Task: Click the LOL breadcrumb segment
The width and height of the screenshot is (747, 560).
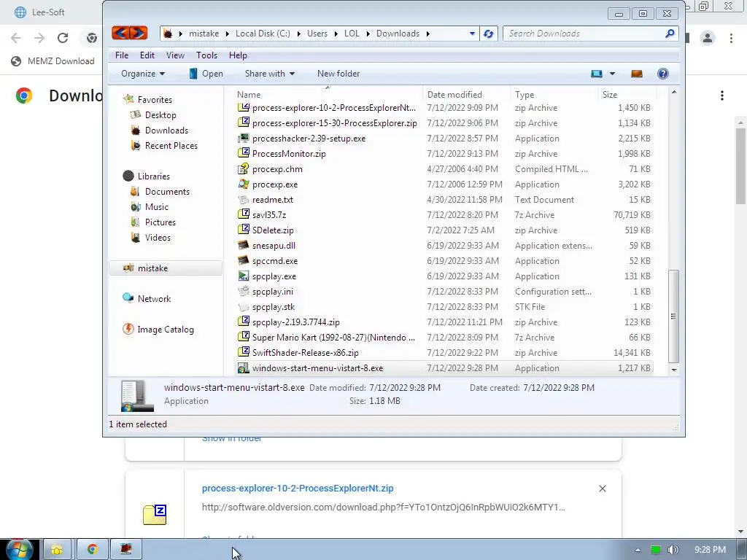Action: pyautogui.click(x=352, y=34)
